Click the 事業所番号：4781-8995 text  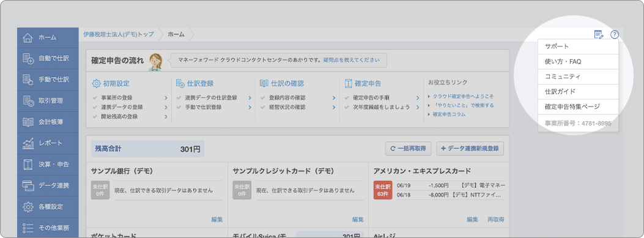click(x=578, y=123)
